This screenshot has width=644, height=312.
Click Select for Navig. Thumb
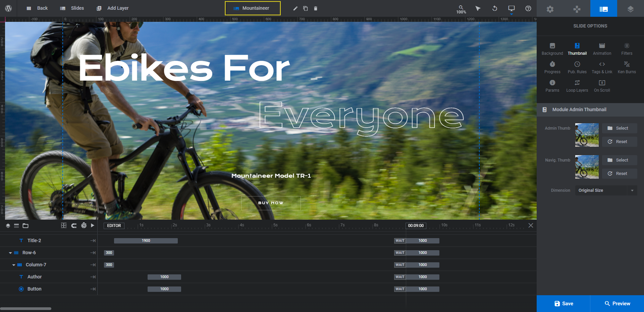click(620, 160)
